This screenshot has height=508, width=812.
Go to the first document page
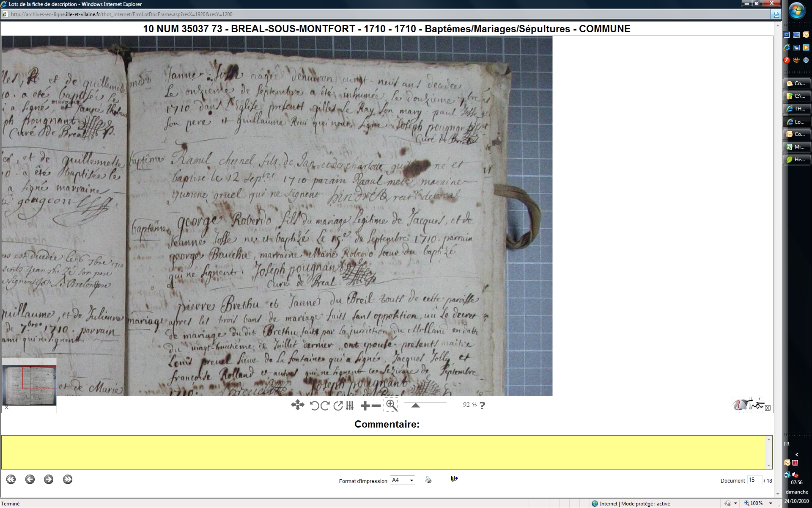pyautogui.click(x=11, y=479)
